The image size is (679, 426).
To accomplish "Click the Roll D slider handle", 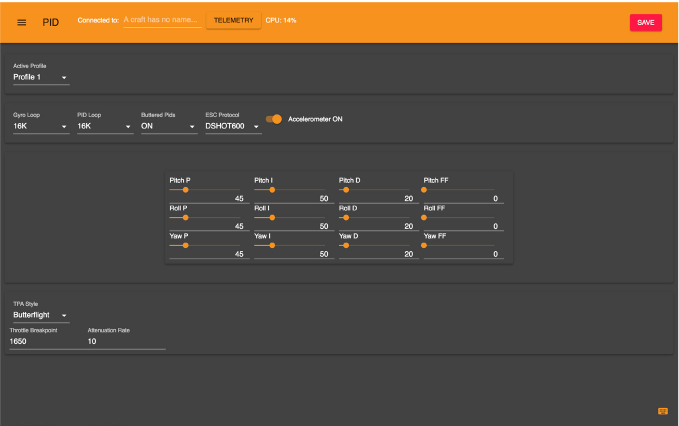I will click(x=346, y=217).
